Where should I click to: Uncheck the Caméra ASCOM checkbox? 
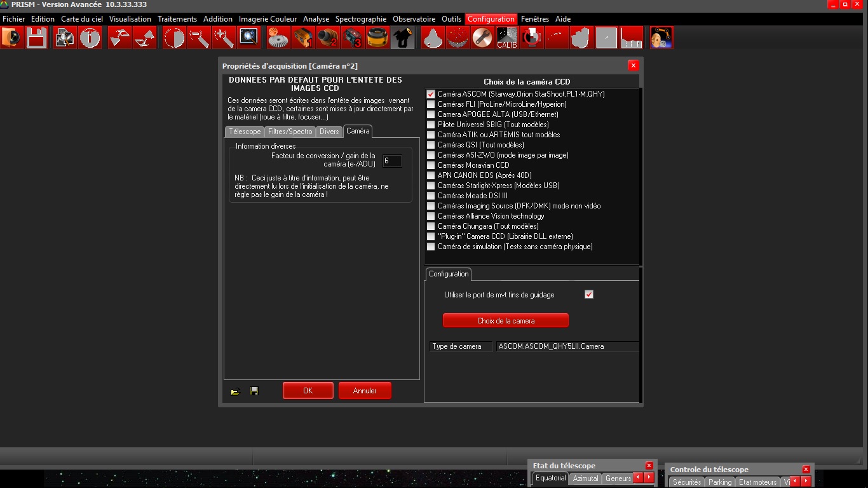coord(431,94)
